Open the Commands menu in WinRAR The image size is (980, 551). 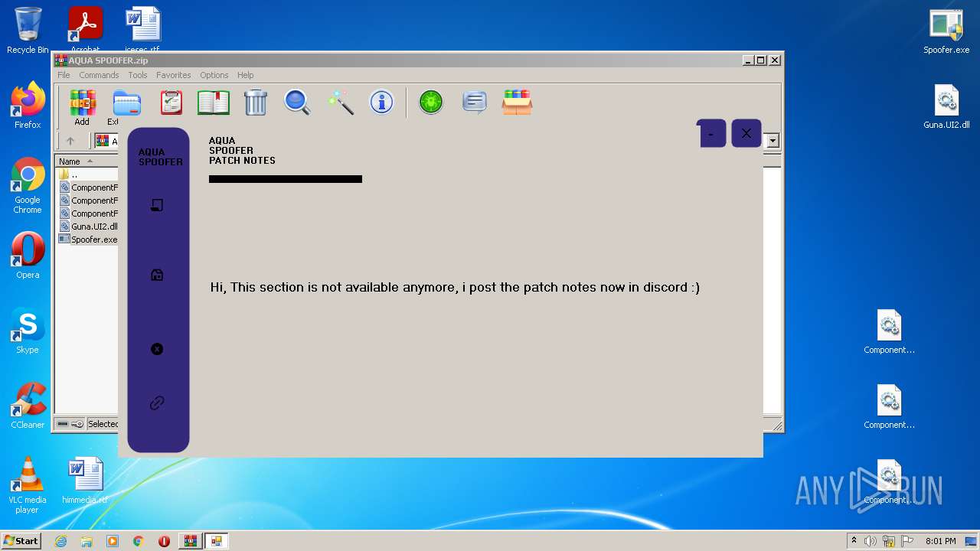(x=99, y=75)
